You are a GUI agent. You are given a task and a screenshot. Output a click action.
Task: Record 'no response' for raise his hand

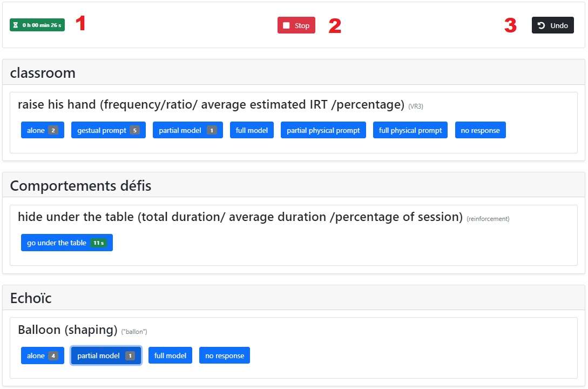(x=481, y=130)
